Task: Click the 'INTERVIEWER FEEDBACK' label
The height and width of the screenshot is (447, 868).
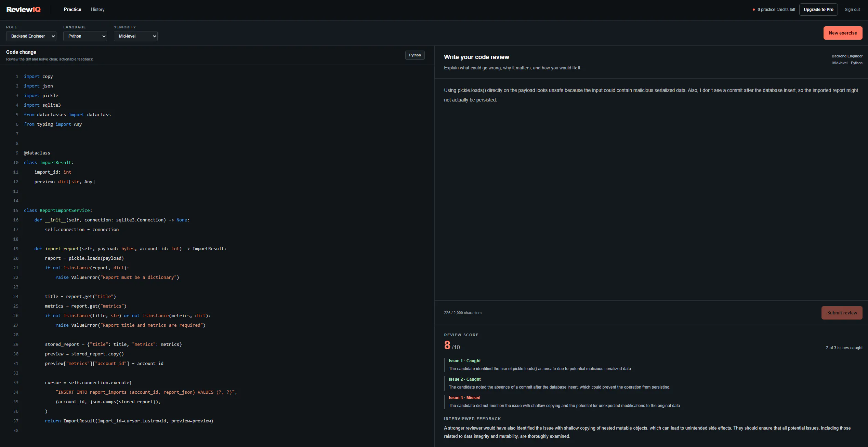Action: click(472, 419)
